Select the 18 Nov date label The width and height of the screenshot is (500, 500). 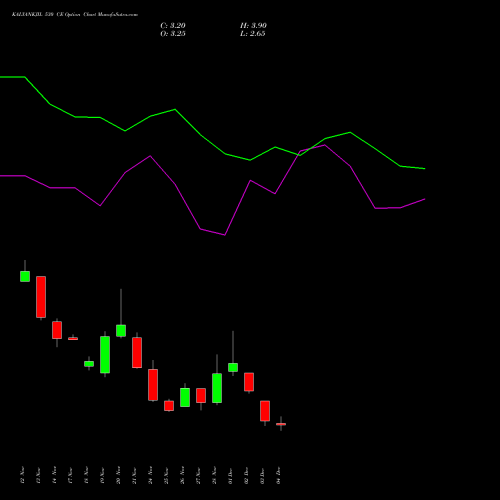pos(87,475)
